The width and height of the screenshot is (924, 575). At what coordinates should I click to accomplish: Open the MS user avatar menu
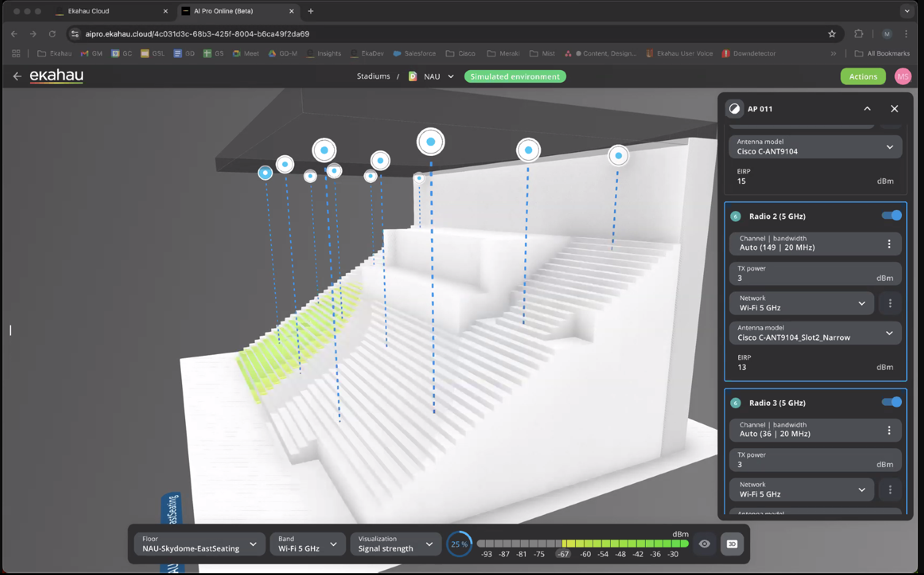(x=903, y=77)
